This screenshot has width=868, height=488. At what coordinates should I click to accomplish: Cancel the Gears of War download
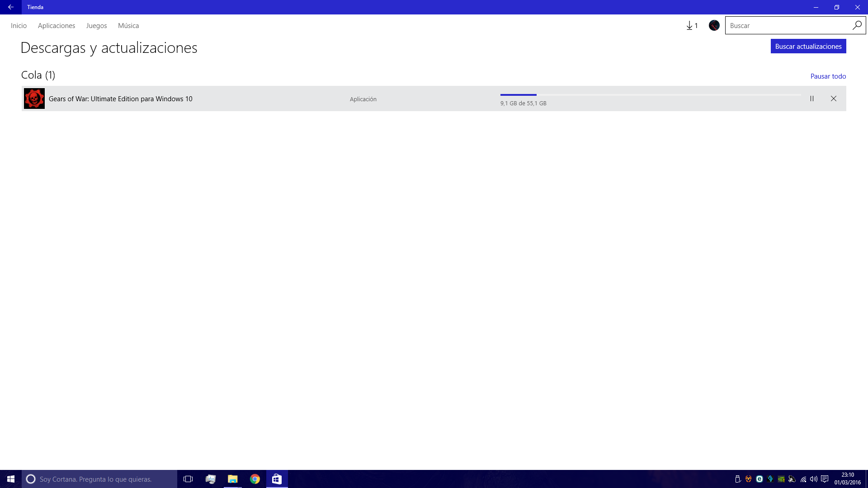[x=834, y=99]
